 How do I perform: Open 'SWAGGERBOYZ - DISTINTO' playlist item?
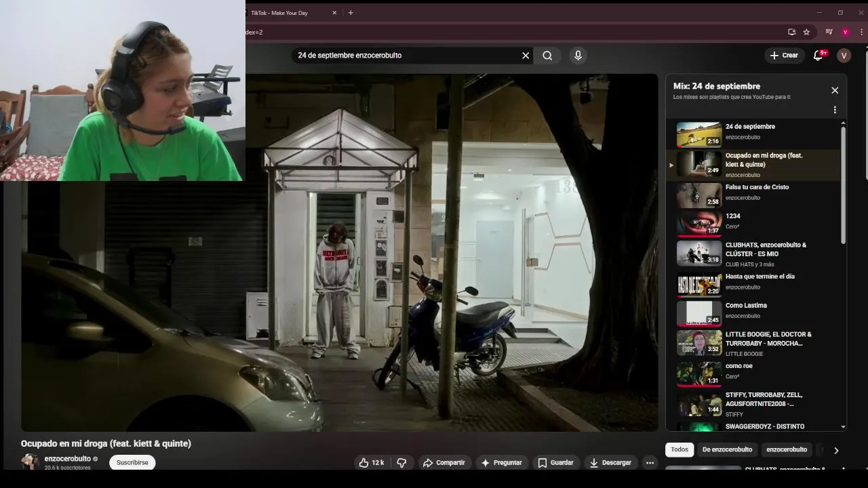pos(754,426)
